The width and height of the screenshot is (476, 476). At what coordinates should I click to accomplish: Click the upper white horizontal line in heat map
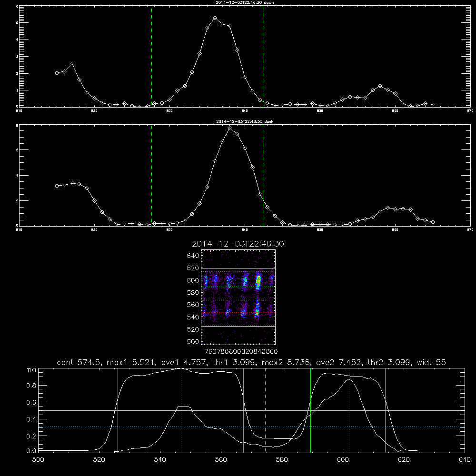(238, 268)
